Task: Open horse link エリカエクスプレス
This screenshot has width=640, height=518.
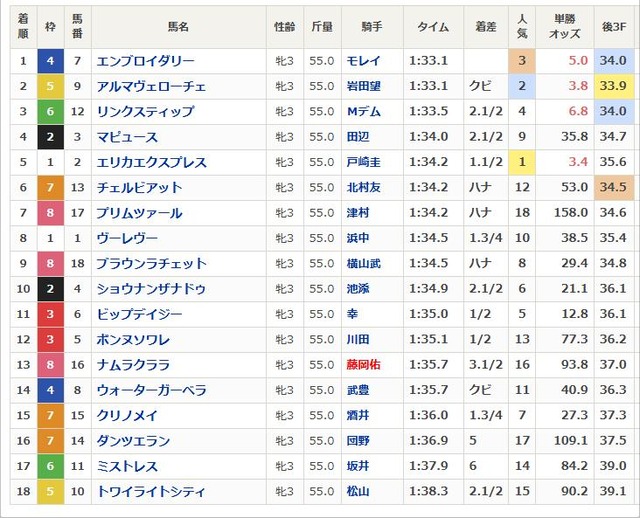Action: point(151,162)
